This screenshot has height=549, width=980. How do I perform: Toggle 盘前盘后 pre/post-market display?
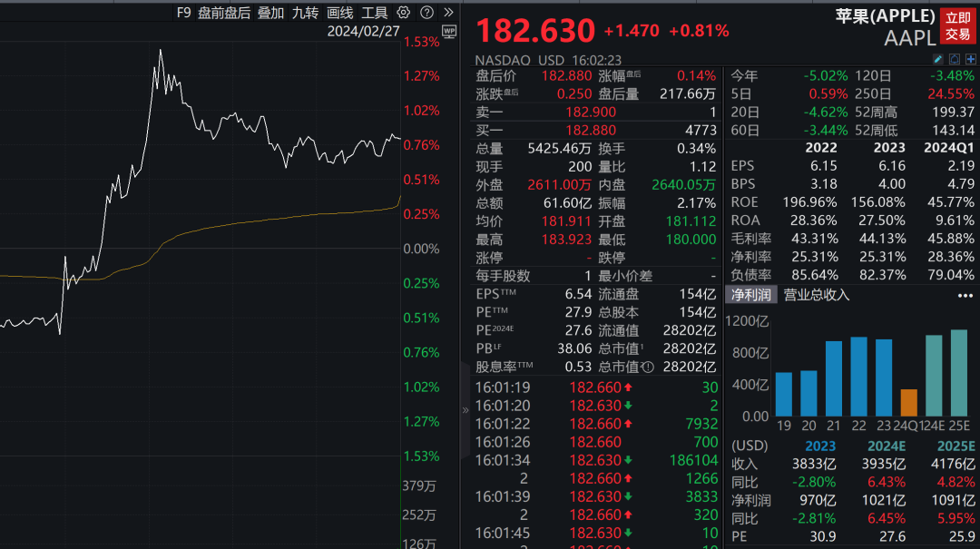[223, 13]
